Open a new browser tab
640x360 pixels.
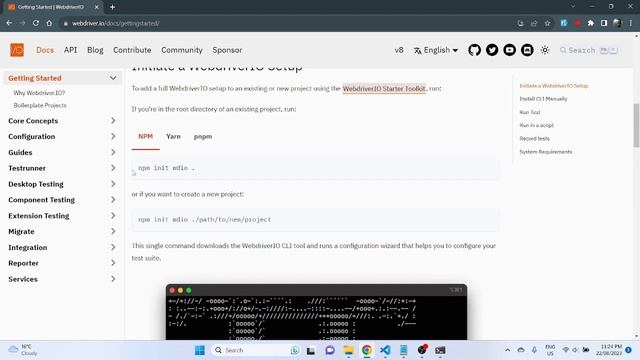pyautogui.click(x=112, y=7)
